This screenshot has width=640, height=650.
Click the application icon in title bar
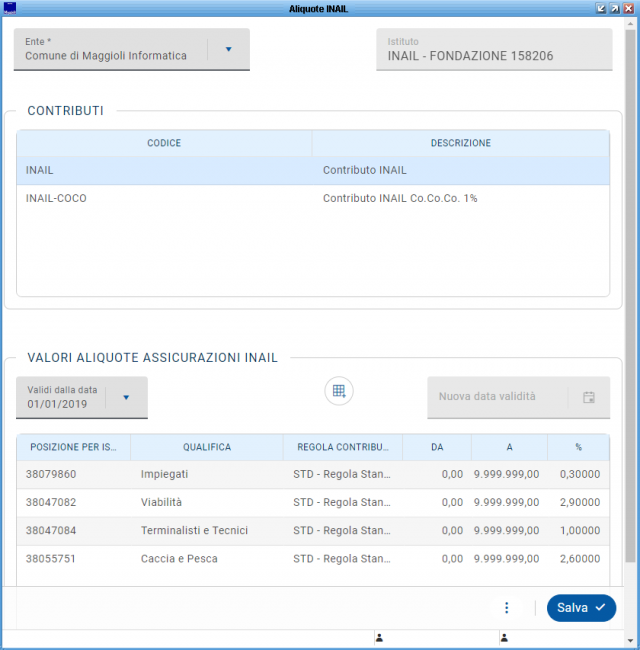[10, 8]
